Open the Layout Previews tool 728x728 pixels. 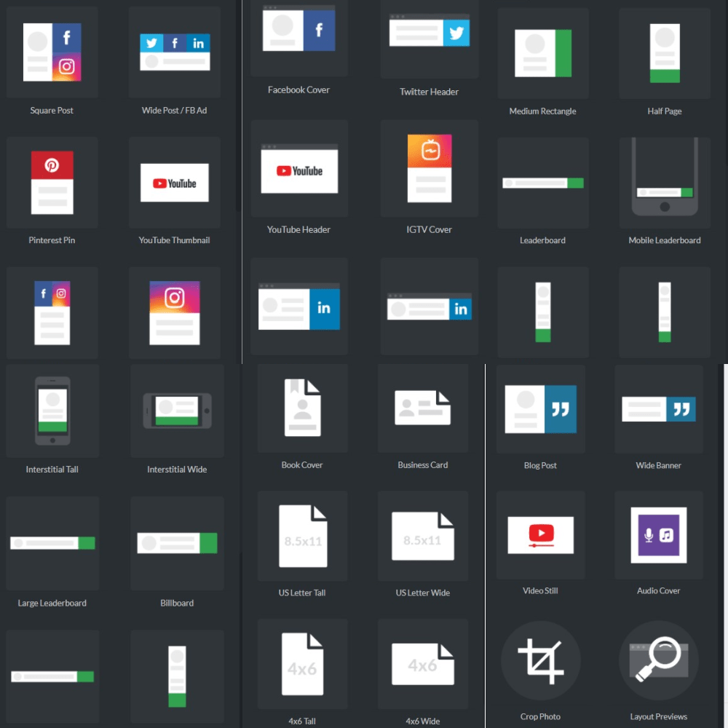tap(658, 661)
